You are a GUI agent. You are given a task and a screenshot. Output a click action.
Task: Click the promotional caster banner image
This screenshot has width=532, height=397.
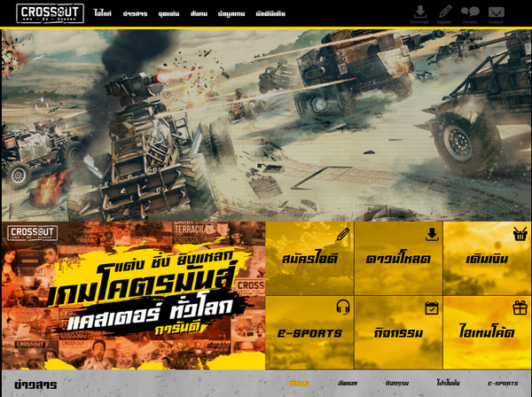point(133,295)
